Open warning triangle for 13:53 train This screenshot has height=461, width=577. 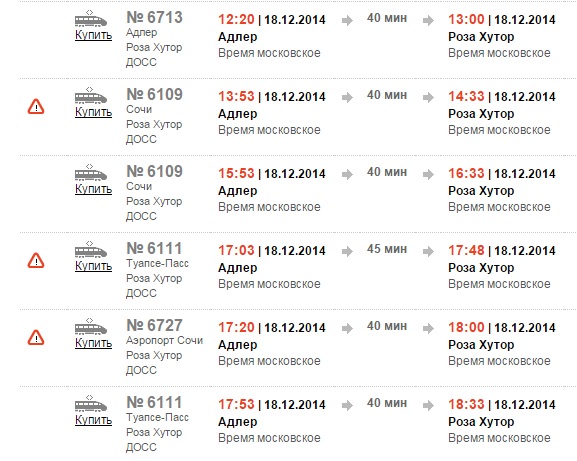tap(36, 107)
